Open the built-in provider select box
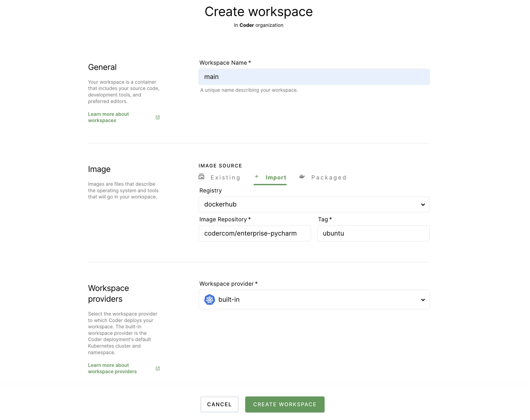 314,299
